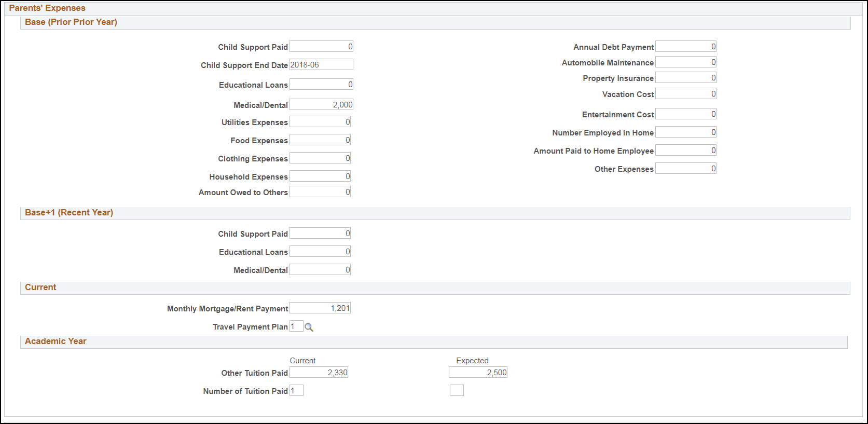This screenshot has height=424, width=868.
Task: Select the Travel Payment Plan label
Action: click(x=250, y=327)
